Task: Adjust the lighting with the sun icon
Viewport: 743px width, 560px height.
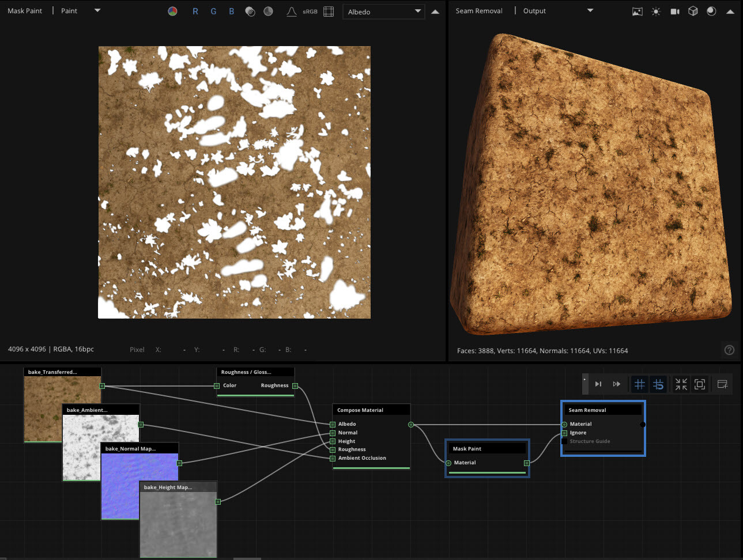Action: coord(656,11)
